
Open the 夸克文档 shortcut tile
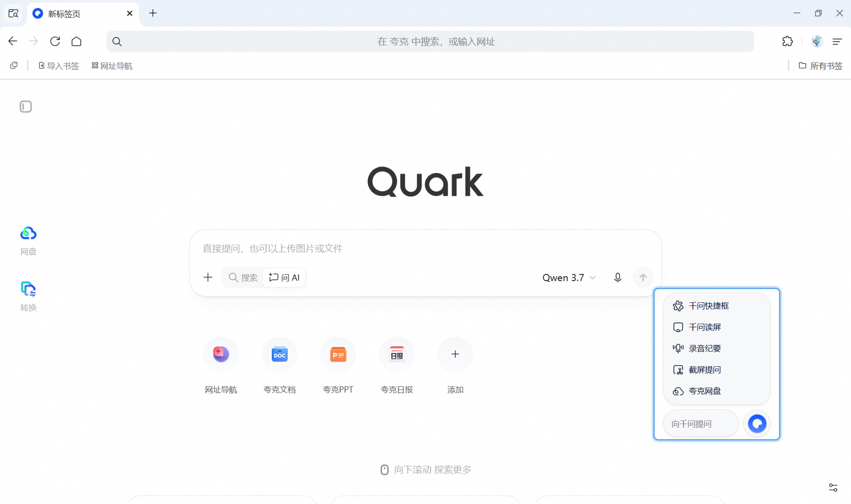pos(279,365)
